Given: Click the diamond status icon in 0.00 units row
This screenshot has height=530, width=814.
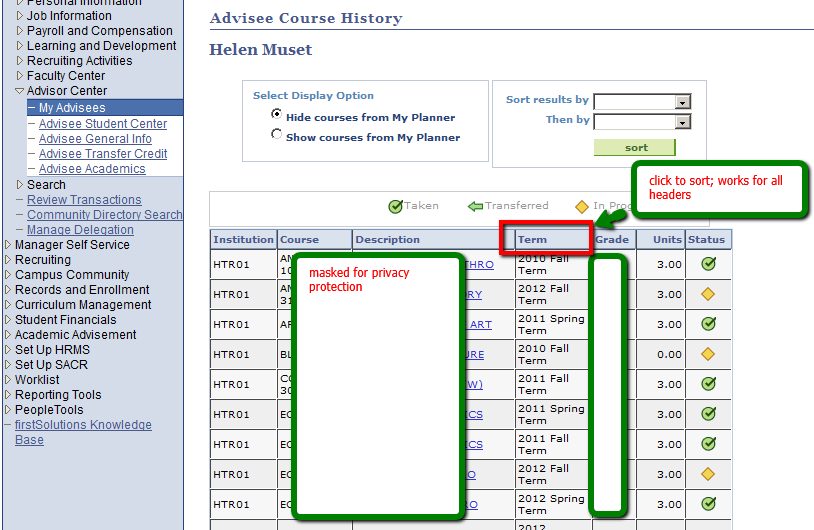Looking at the screenshot, I should (x=708, y=354).
